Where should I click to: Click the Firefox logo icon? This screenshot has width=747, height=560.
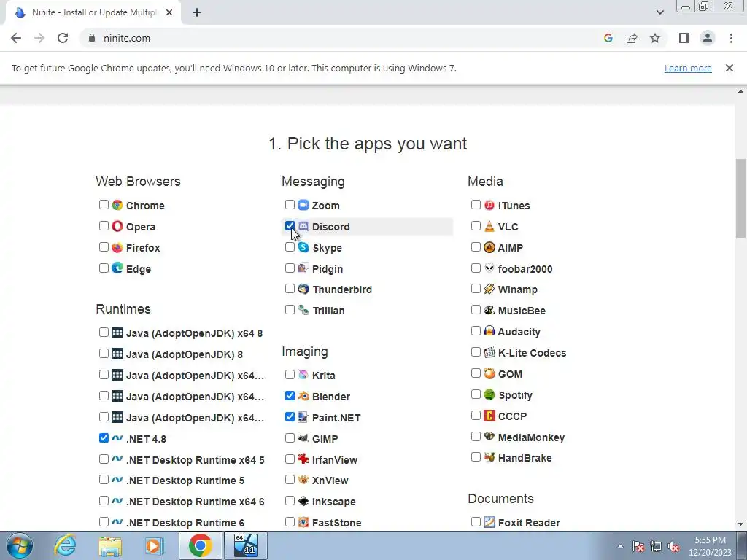click(x=117, y=247)
